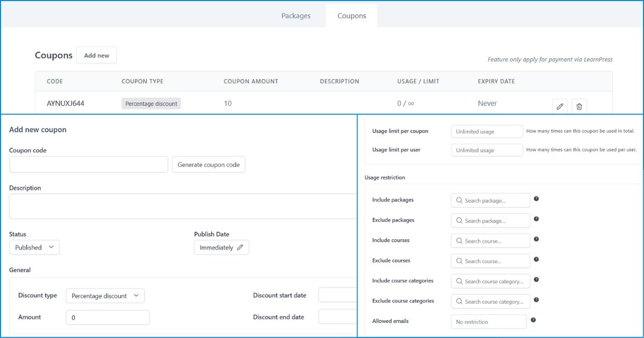Click the Add new coupon button

pyautogui.click(x=97, y=55)
